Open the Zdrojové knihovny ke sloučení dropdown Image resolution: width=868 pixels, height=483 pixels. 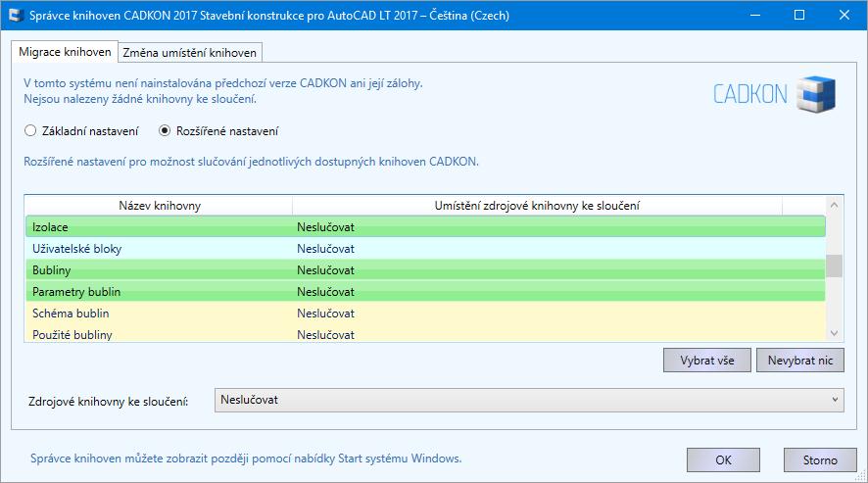tap(529, 400)
